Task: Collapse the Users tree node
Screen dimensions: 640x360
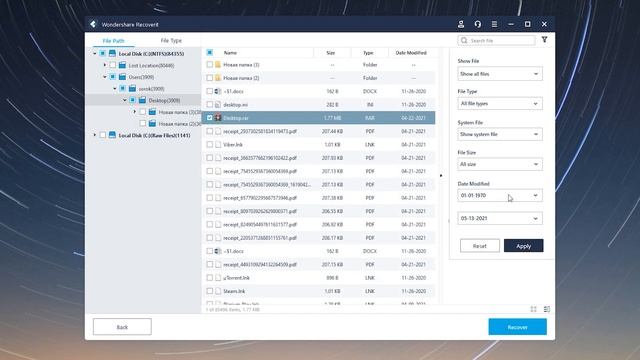Action: (104, 77)
